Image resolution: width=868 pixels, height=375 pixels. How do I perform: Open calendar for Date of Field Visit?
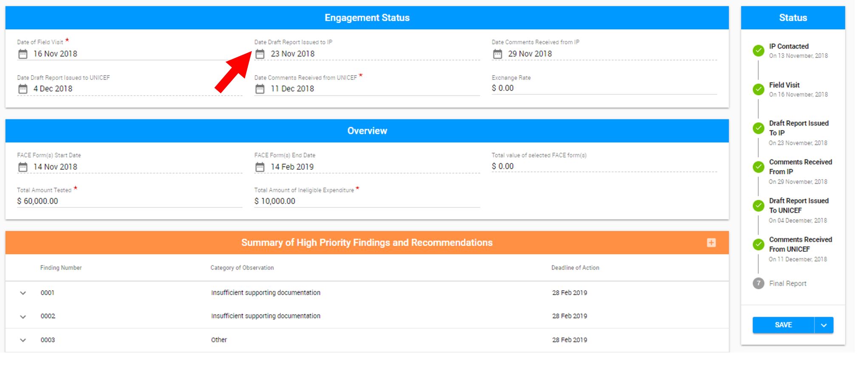tap(23, 54)
